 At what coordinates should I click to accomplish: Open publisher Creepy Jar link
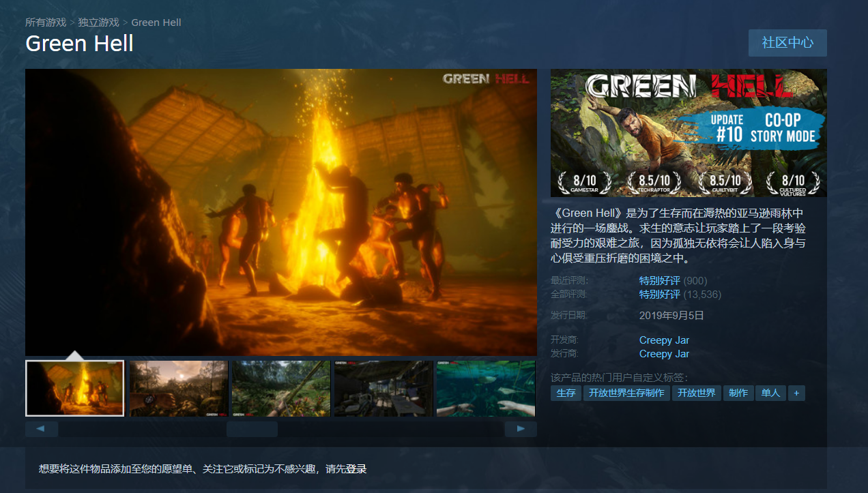tap(664, 354)
